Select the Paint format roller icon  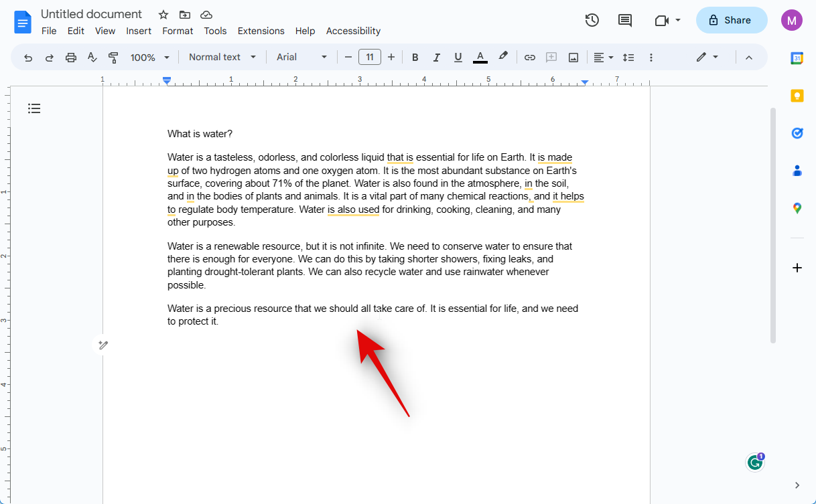coord(113,58)
